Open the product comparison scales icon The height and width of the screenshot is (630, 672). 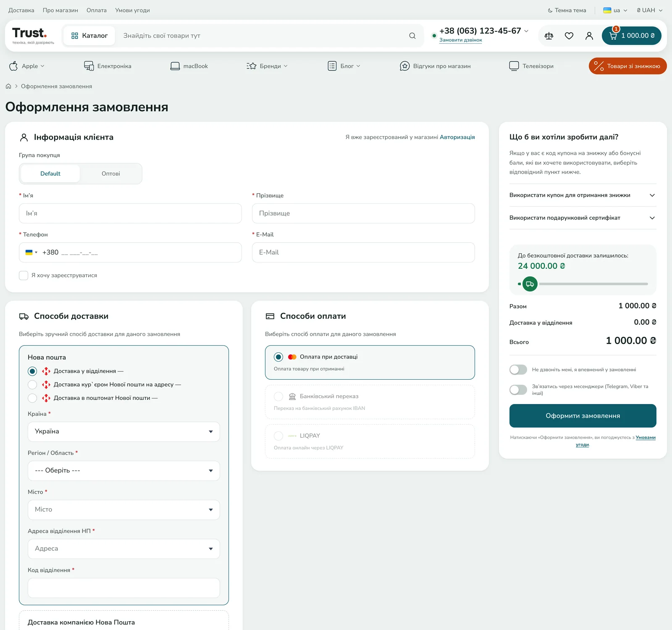tap(549, 36)
